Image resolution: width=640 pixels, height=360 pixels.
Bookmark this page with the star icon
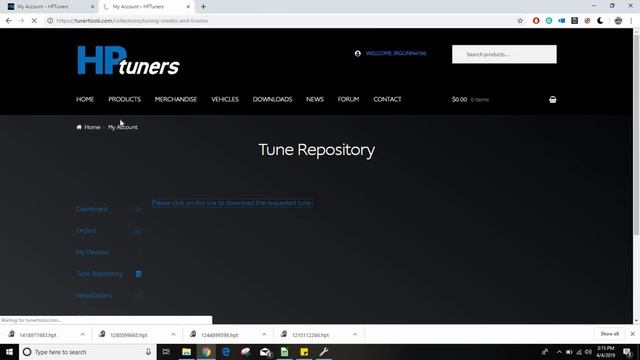pos(520,21)
